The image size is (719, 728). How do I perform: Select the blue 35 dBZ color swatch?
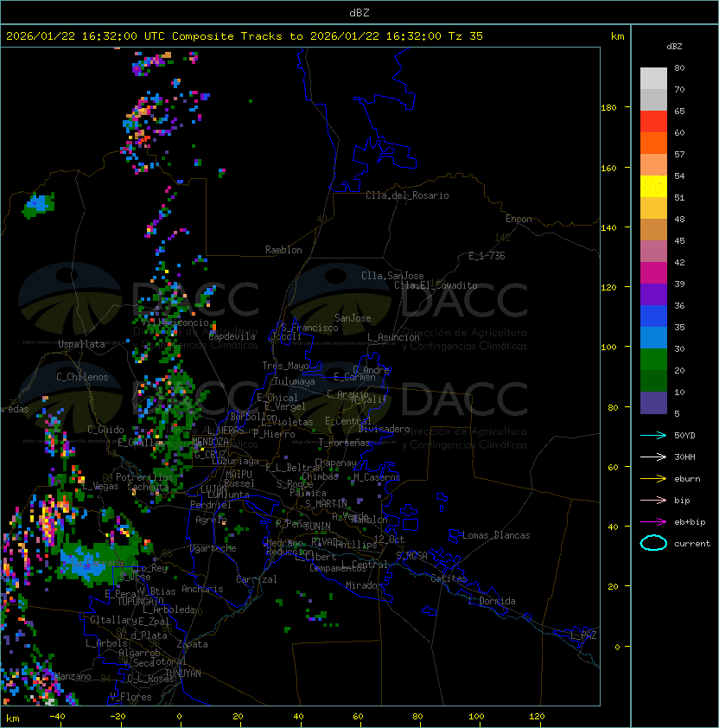(653, 316)
